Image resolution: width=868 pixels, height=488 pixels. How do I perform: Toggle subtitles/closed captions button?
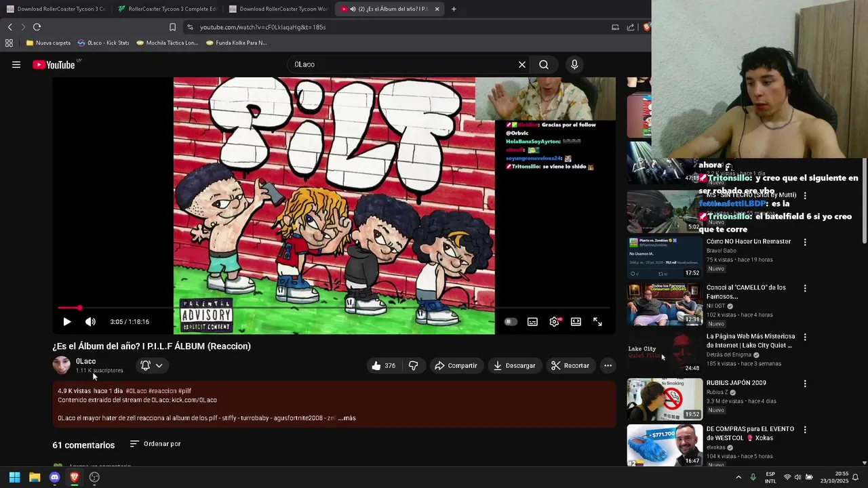click(x=532, y=322)
